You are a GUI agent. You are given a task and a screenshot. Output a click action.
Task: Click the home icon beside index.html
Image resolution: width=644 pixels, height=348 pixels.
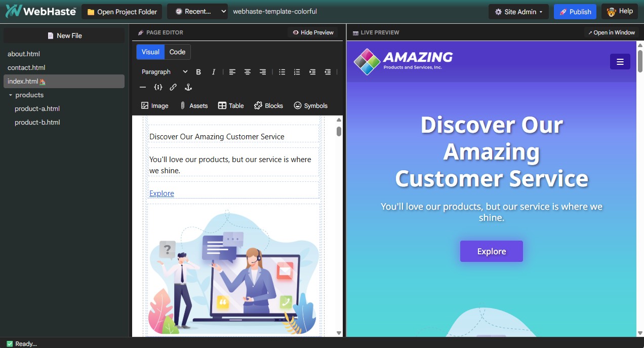coord(43,82)
